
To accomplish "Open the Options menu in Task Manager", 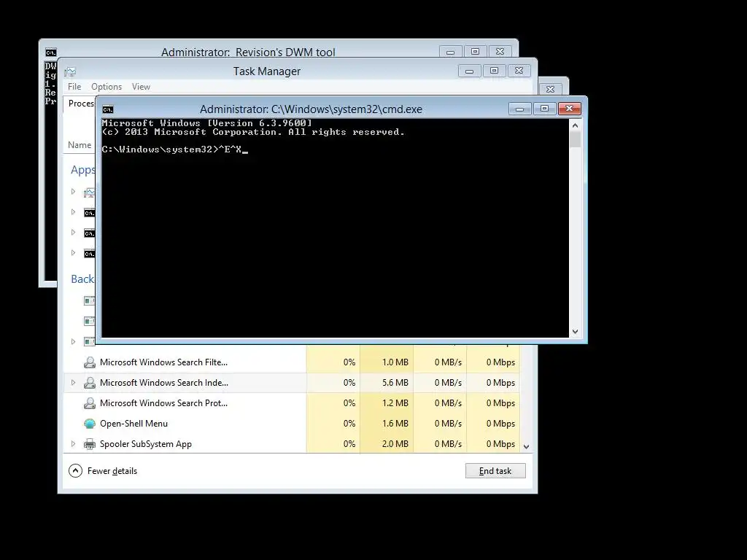I will click(107, 87).
